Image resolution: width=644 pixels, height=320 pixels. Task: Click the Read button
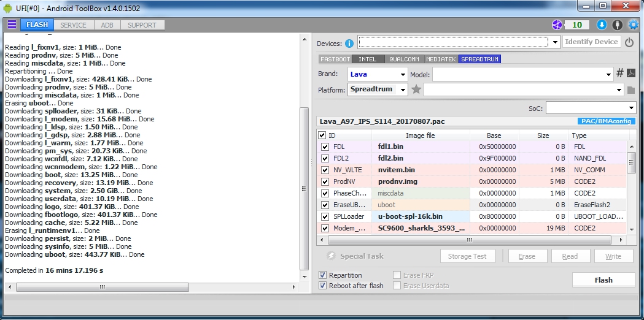[x=570, y=256]
